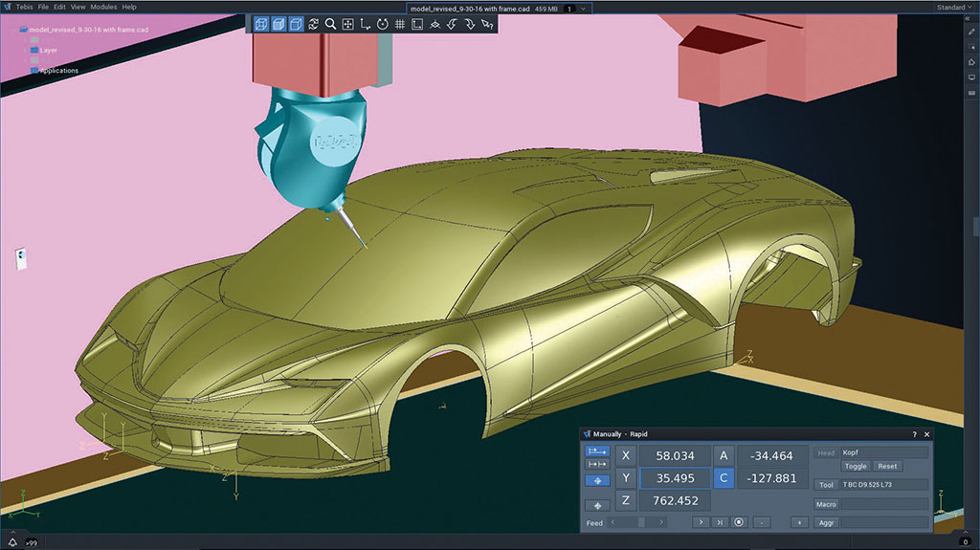Select the shaded cube display mode
Viewport: 980px width, 550px height.
pyautogui.click(x=278, y=24)
